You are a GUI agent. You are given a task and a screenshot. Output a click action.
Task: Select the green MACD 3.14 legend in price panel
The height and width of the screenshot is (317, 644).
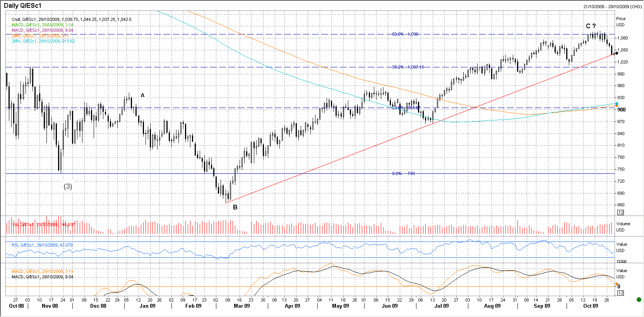click(x=42, y=25)
